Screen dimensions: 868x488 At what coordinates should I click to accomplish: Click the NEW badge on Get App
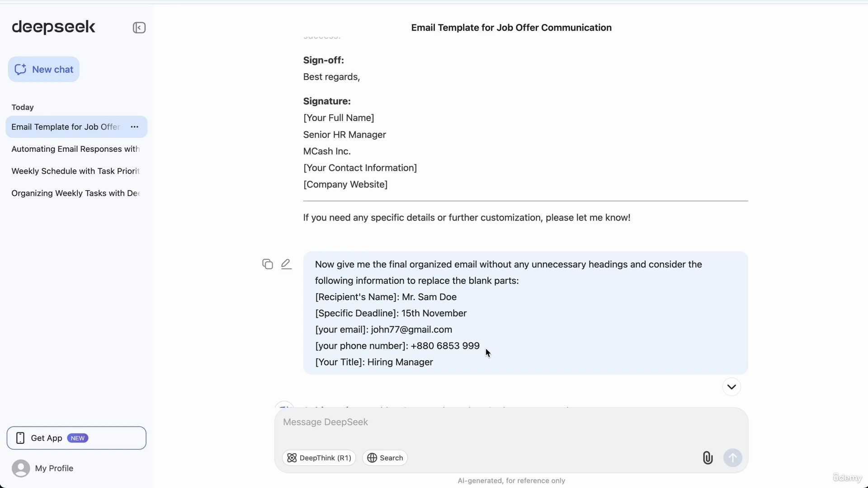(x=78, y=438)
